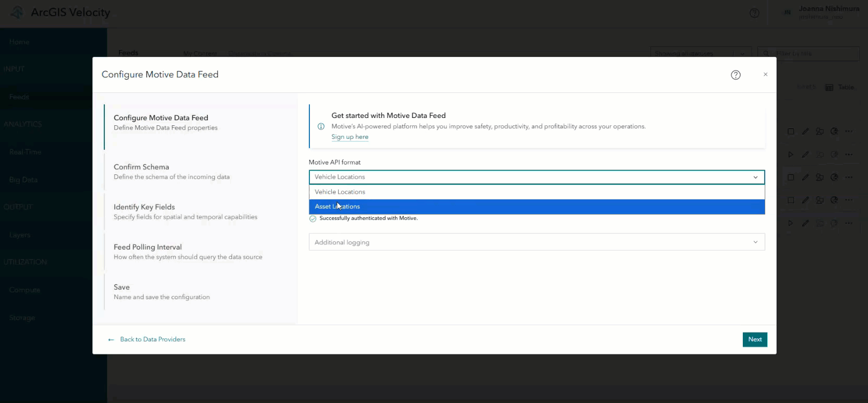868x403 pixels.
Task: Follow the 'Sign up here' link
Action: coord(349,137)
